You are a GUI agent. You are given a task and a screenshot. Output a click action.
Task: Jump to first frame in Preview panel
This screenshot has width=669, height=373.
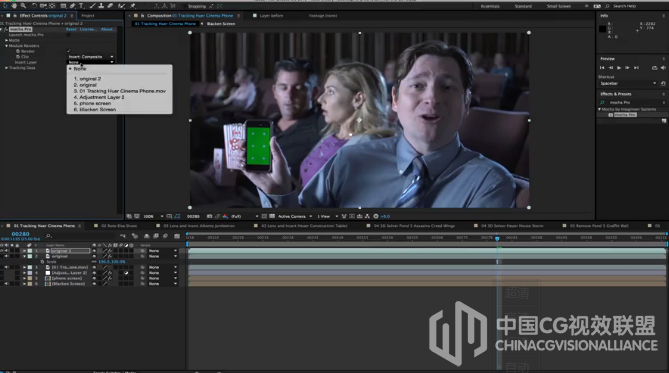tap(602, 68)
